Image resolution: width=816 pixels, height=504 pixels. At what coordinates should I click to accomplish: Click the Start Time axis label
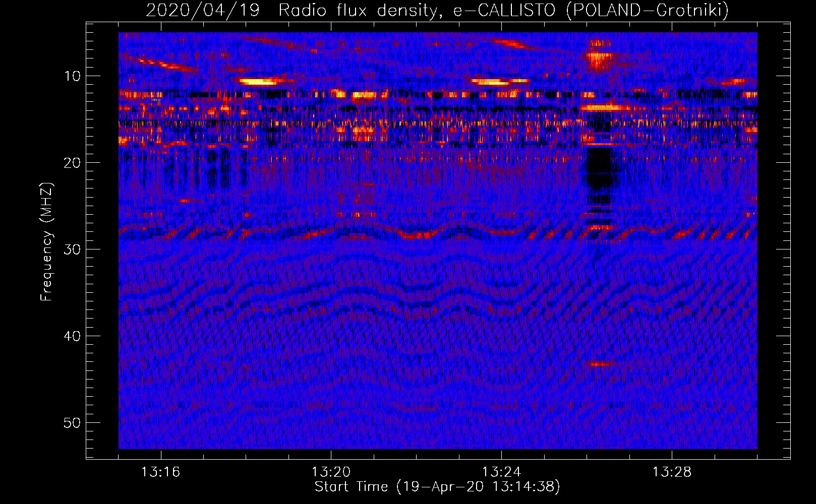[437, 487]
